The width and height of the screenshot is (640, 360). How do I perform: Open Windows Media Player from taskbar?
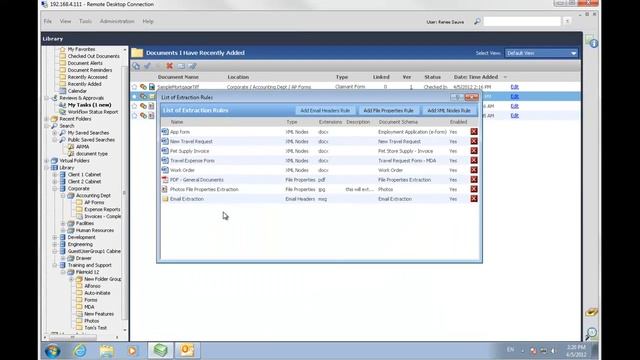pos(133,351)
